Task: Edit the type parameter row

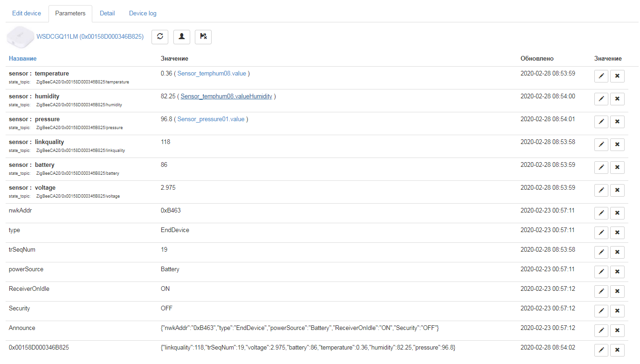Action: [601, 233]
